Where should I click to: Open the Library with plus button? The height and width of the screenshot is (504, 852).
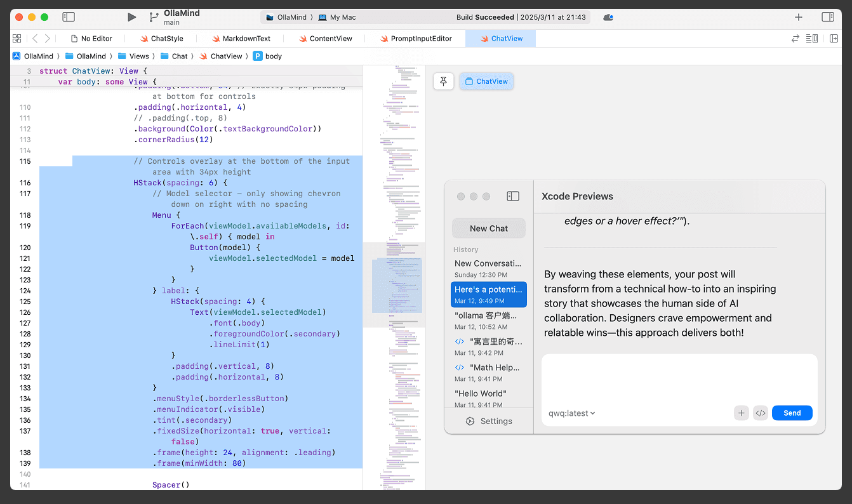(x=799, y=17)
